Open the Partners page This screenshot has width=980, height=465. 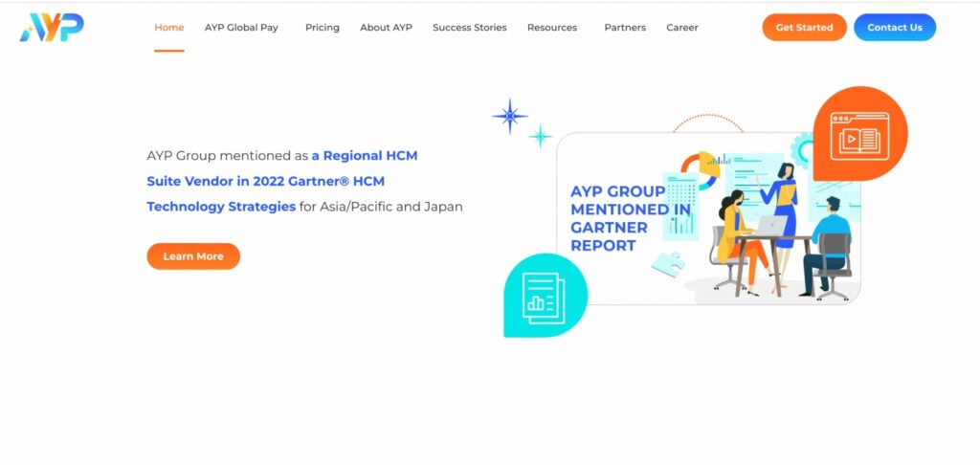click(625, 28)
